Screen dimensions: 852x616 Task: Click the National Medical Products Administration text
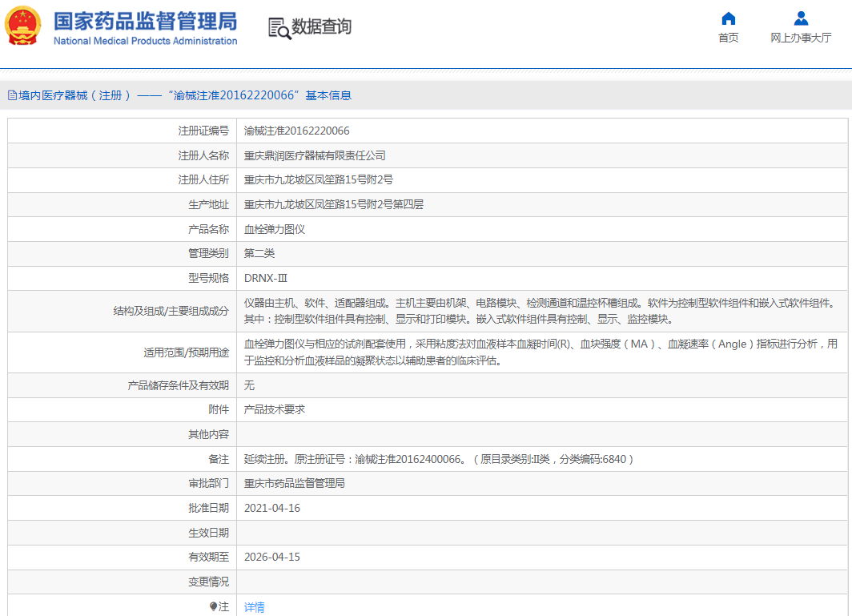[x=145, y=41]
